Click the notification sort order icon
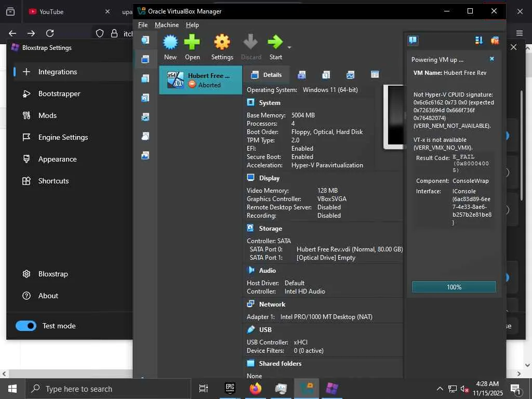The width and height of the screenshot is (532, 399). click(478, 41)
